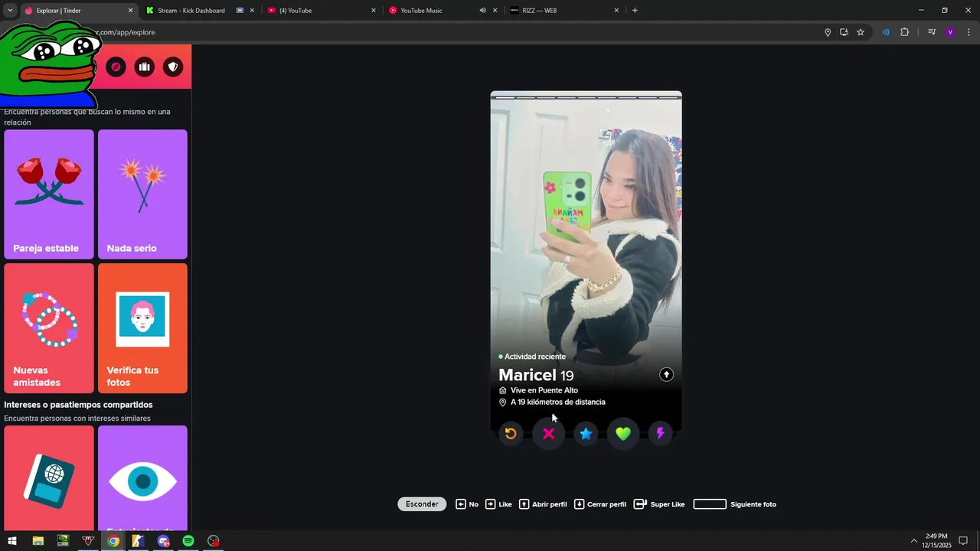
Task: Show hidden system tray icons
Action: pyautogui.click(x=913, y=541)
